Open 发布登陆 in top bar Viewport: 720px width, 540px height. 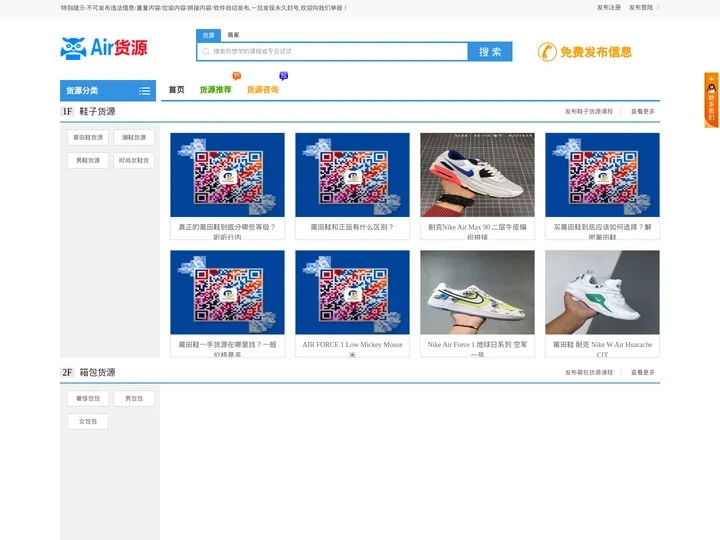pos(641,8)
